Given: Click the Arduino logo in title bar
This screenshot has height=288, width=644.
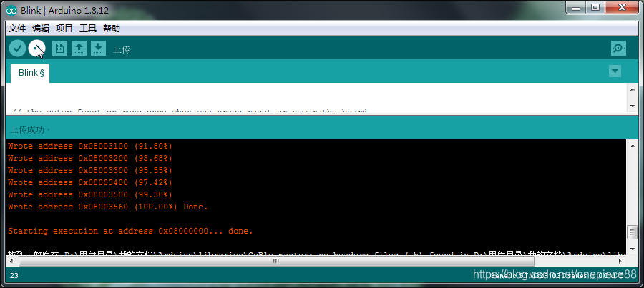Looking at the screenshot, I should (12, 10).
